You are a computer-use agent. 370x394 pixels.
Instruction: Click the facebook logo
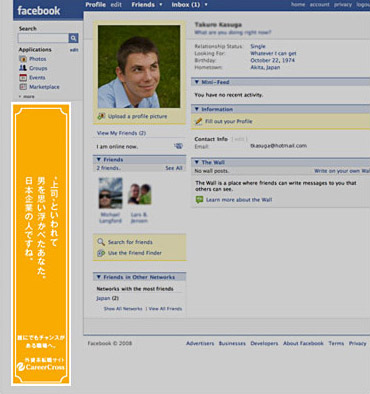39,11
